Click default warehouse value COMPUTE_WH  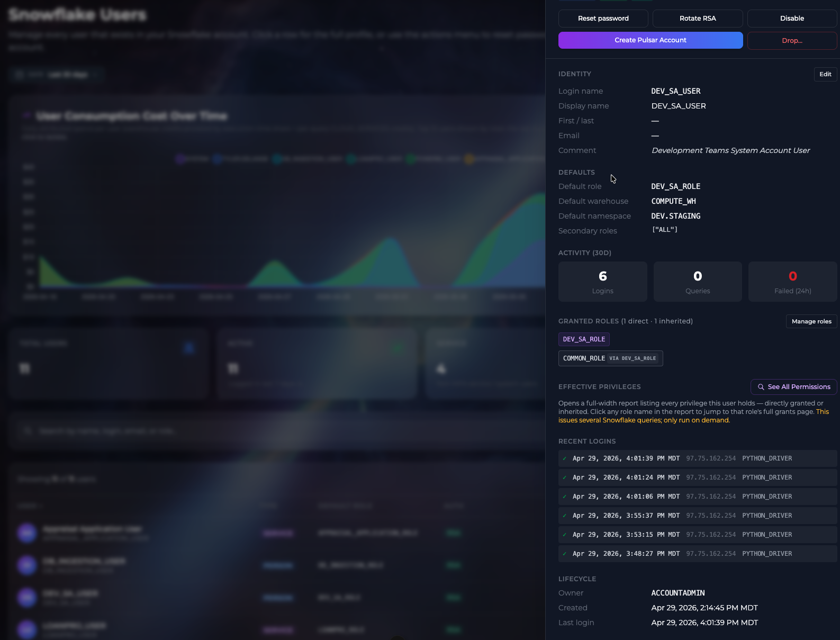(673, 201)
